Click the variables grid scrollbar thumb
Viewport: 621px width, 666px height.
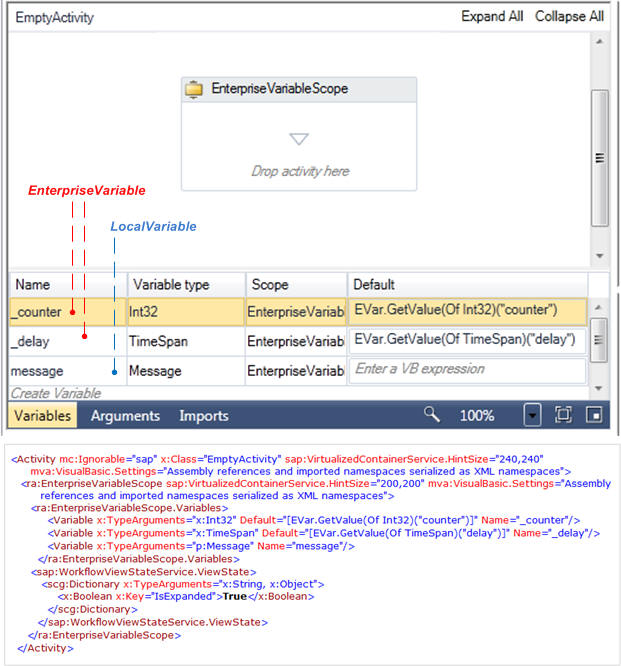click(x=598, y=340)
